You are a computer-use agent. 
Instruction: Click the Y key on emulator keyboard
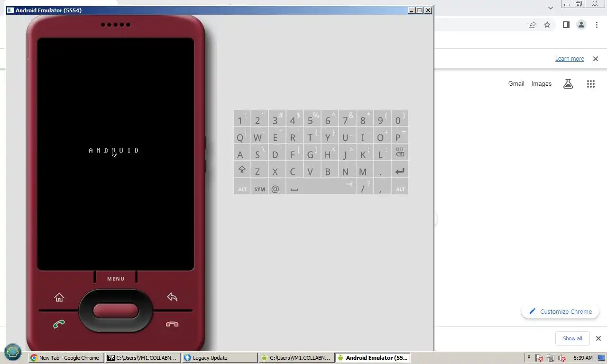(330, 136)
